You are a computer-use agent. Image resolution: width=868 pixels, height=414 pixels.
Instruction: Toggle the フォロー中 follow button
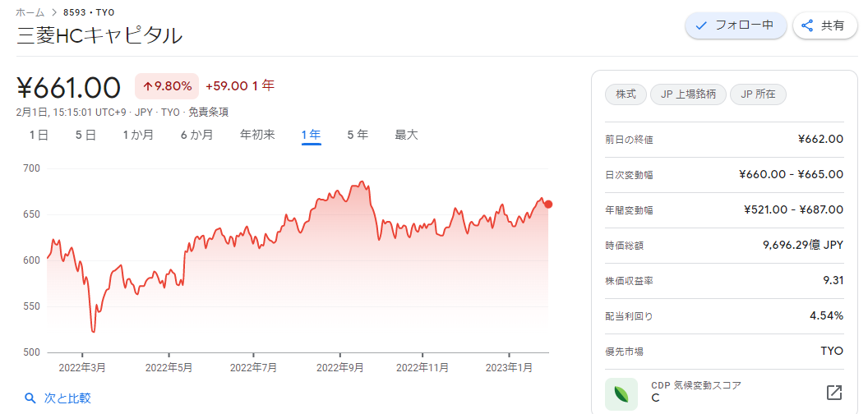736,25
